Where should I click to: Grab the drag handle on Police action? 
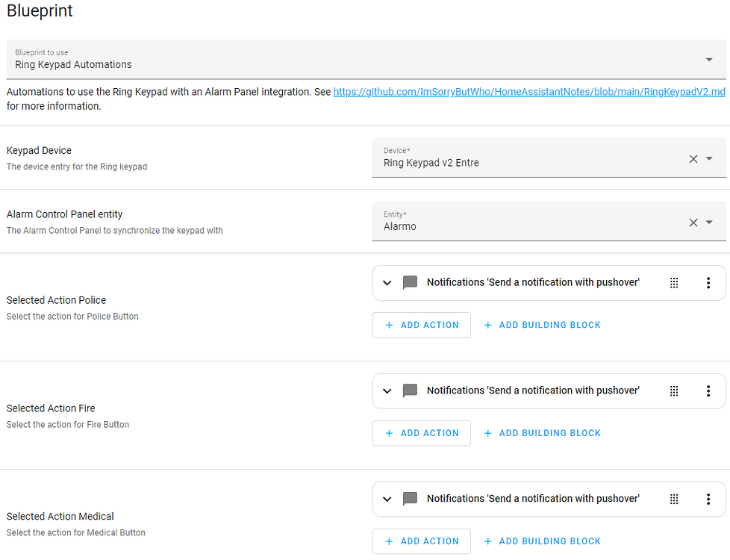tap(674, 283)
